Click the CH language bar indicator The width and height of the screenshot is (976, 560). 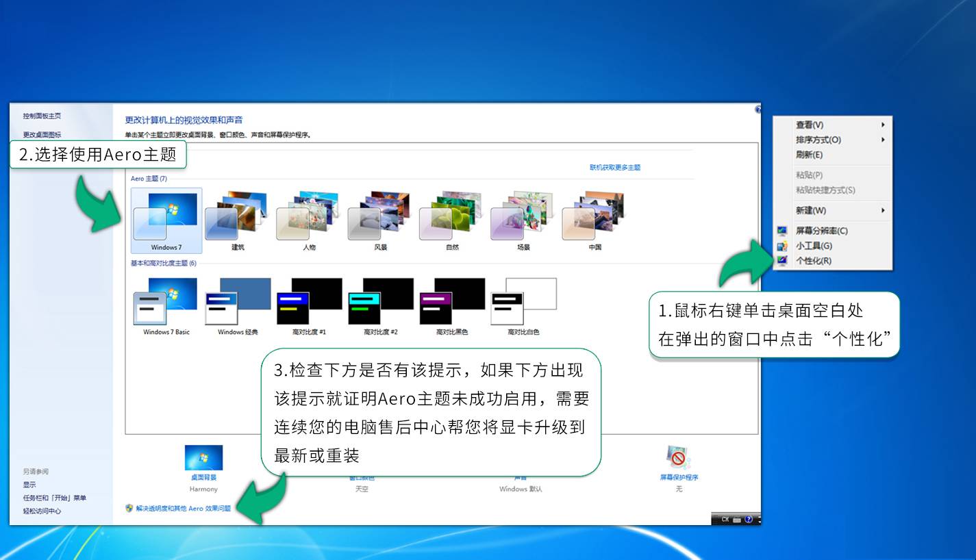pos(725,520)
